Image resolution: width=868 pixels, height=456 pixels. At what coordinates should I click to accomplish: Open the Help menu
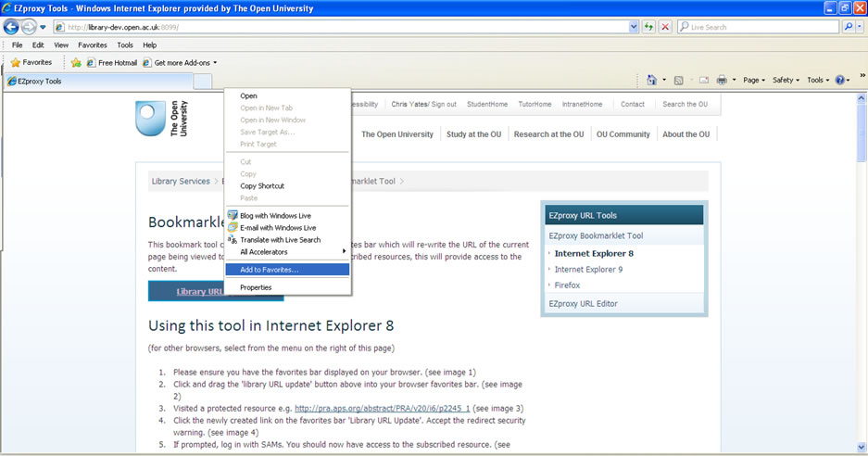(149, 44)
